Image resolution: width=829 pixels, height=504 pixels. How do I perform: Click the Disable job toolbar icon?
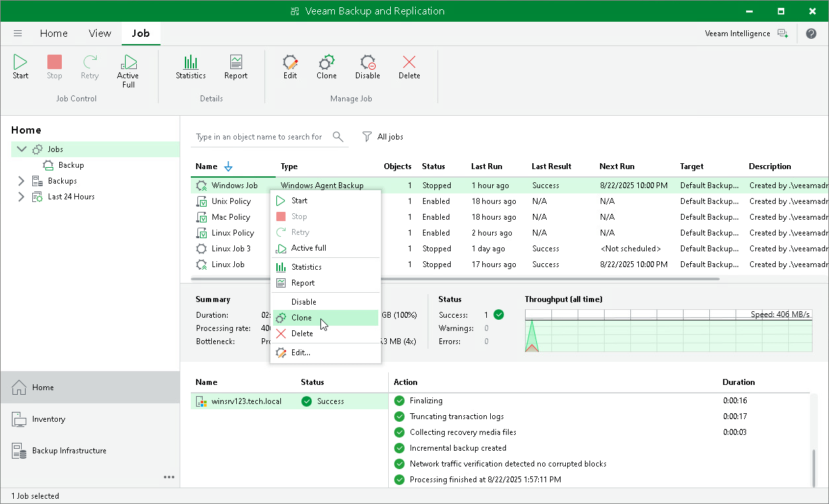tap(367, 66)
